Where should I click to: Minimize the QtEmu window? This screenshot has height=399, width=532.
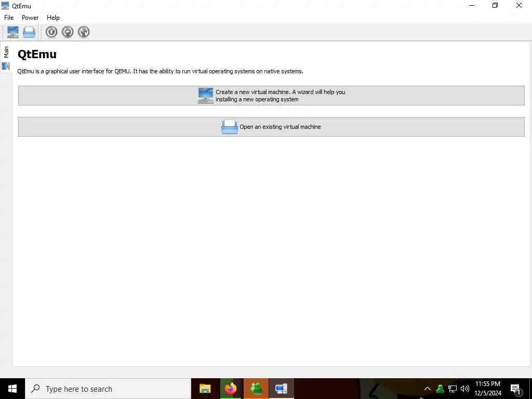[472, 5]
